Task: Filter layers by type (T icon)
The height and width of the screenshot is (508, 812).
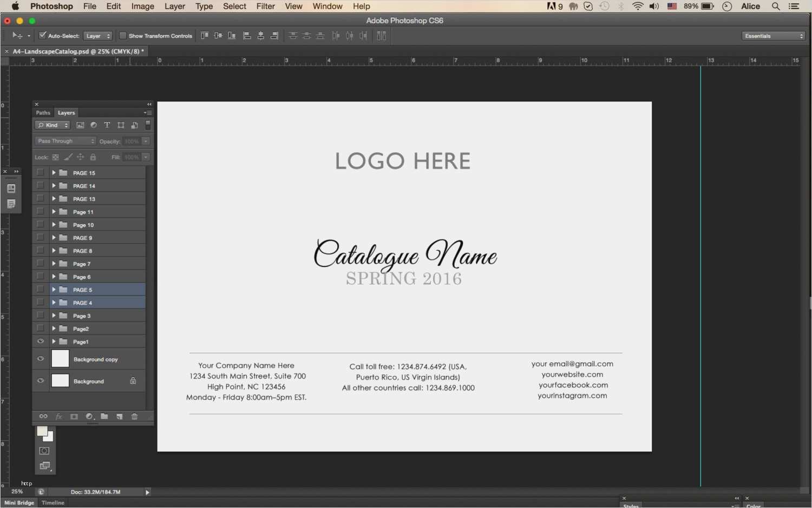Action: (107, 125)
